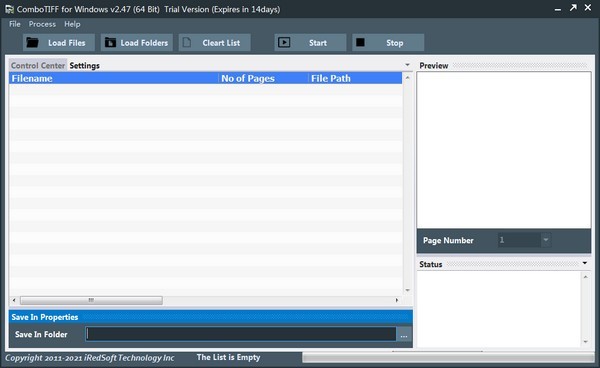The height and width of the screenshot is (368, 600).
Task: Click the Stop square icon
Action: pos(360,42)
